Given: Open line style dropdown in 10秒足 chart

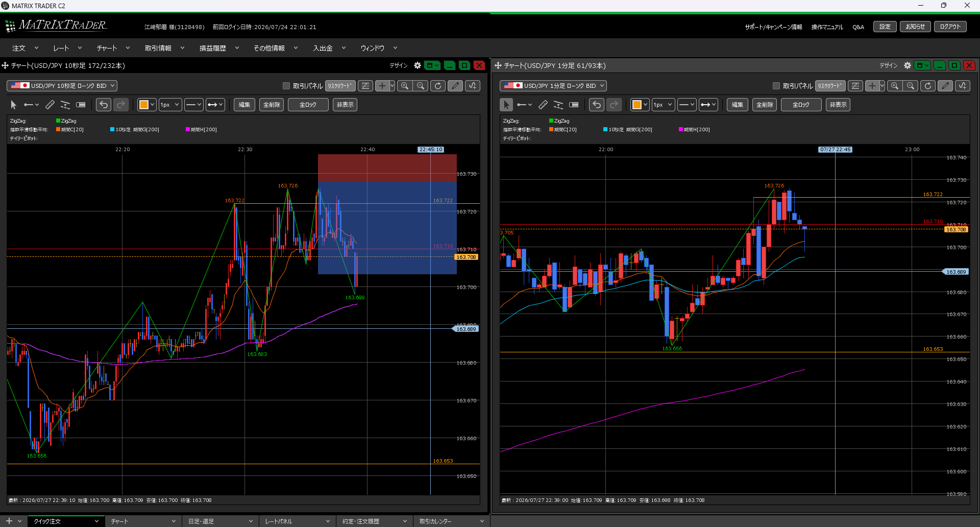Looking at the screenshot, I should pyautogui.click(x=193, y=105).
